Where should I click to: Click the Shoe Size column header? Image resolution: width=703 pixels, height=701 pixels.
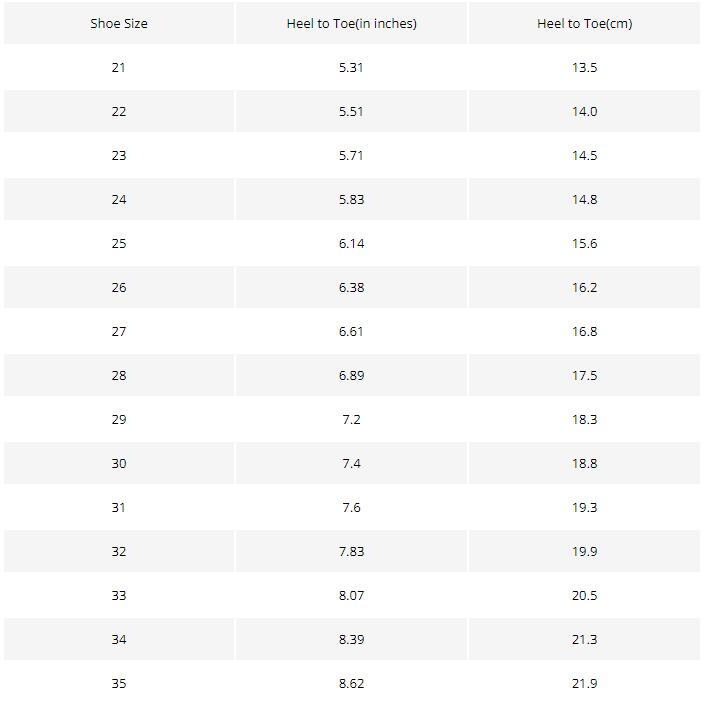pos(119,23)
